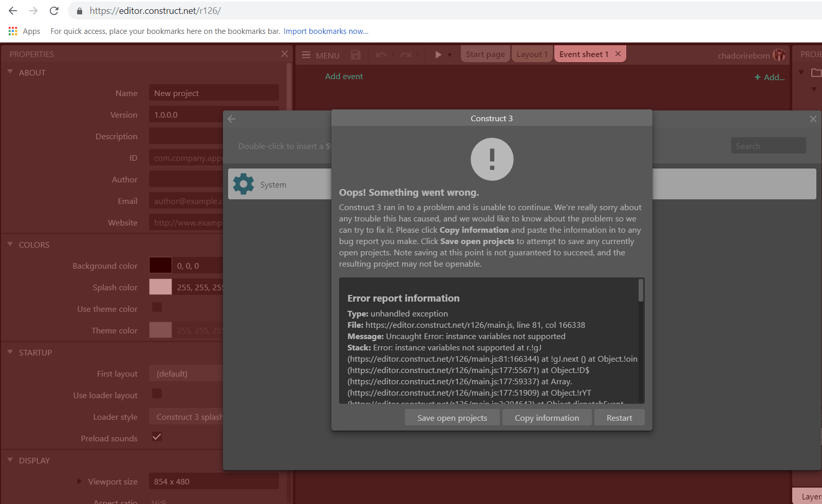Click the play preview icon
The height and width of the screenshot is (504, 822).
tap(437, 55)
